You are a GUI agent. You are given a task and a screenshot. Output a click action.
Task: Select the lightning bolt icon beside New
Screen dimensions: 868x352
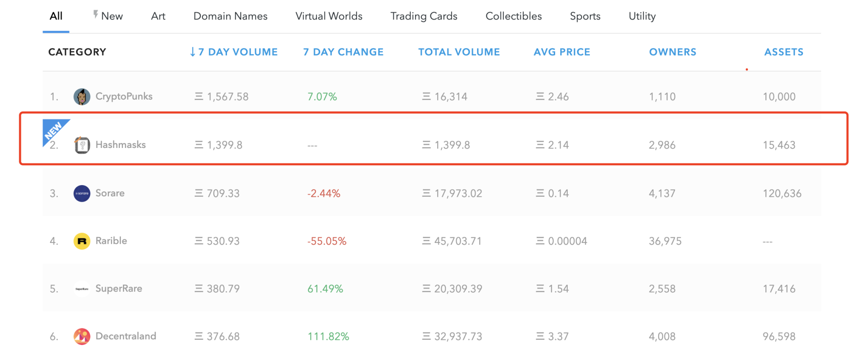tap(96, 14)
